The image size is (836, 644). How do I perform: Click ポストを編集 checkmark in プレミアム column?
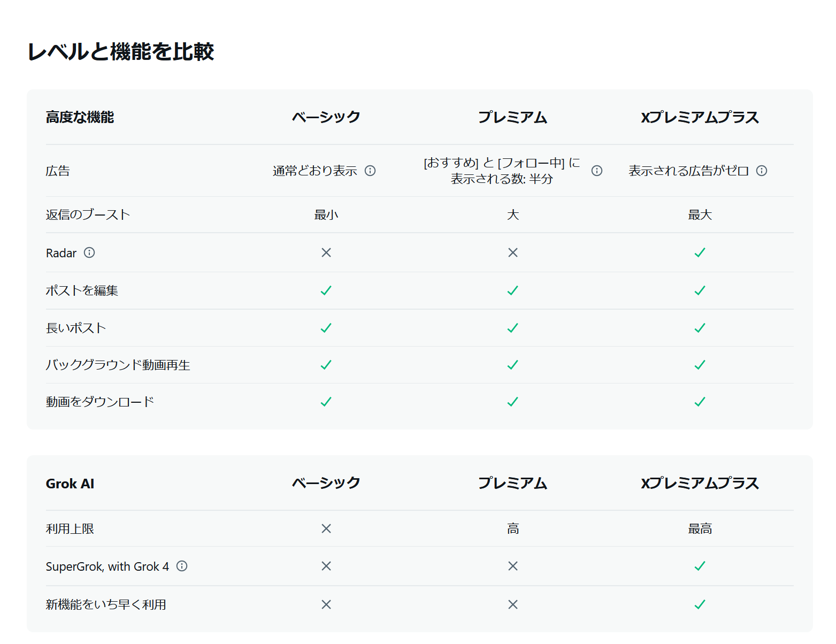(513, 290)
